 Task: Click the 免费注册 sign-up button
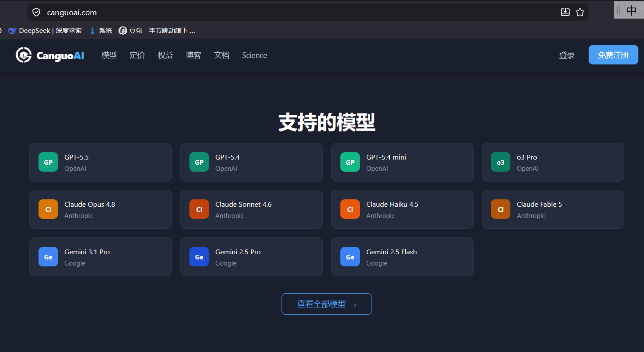coord(613,54)
